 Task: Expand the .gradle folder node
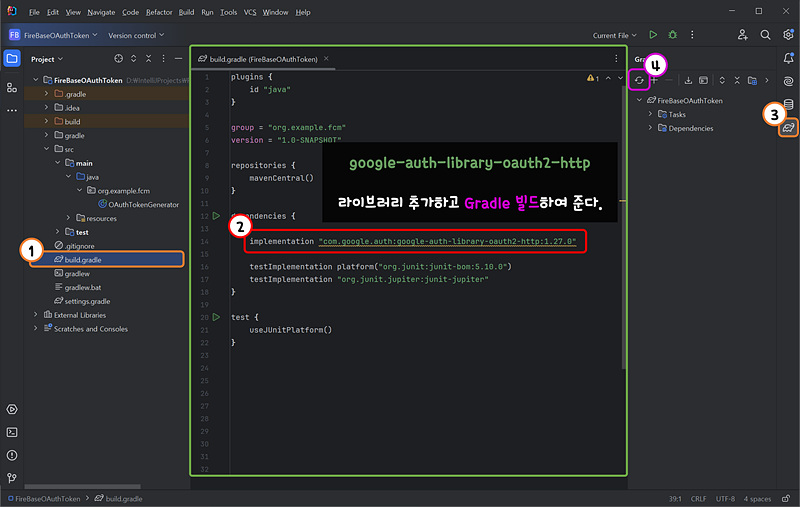(x=46, y=94)
